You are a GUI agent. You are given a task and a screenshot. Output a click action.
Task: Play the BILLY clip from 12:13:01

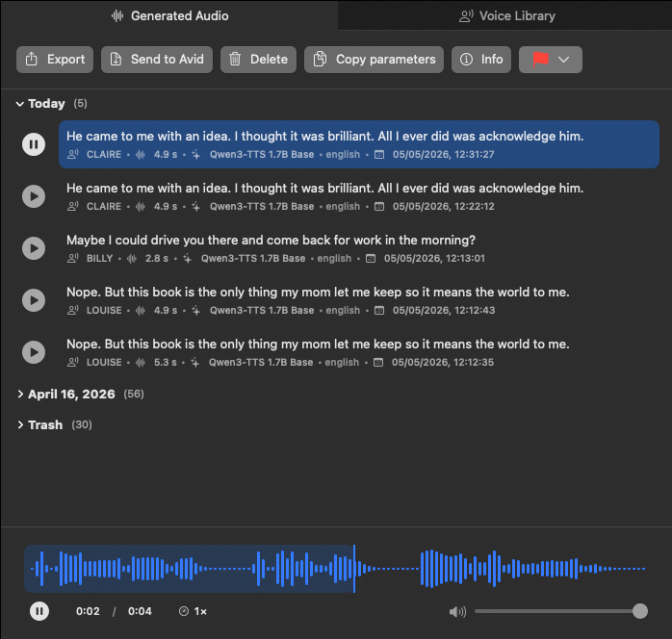(x=34, y=248)
